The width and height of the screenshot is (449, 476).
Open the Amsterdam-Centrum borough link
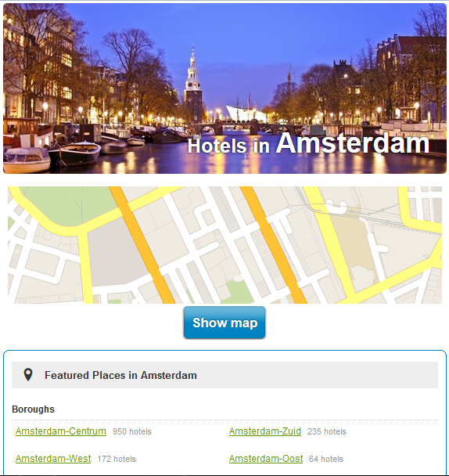click(61, 431)
